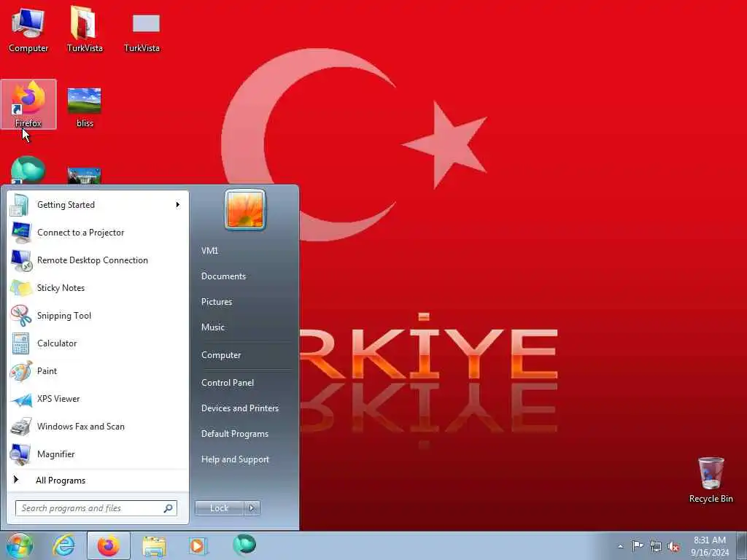The height and width of the screenshot is (560, 747).
Task: Select the bliss image desktop icon
Action: [85, 108]
